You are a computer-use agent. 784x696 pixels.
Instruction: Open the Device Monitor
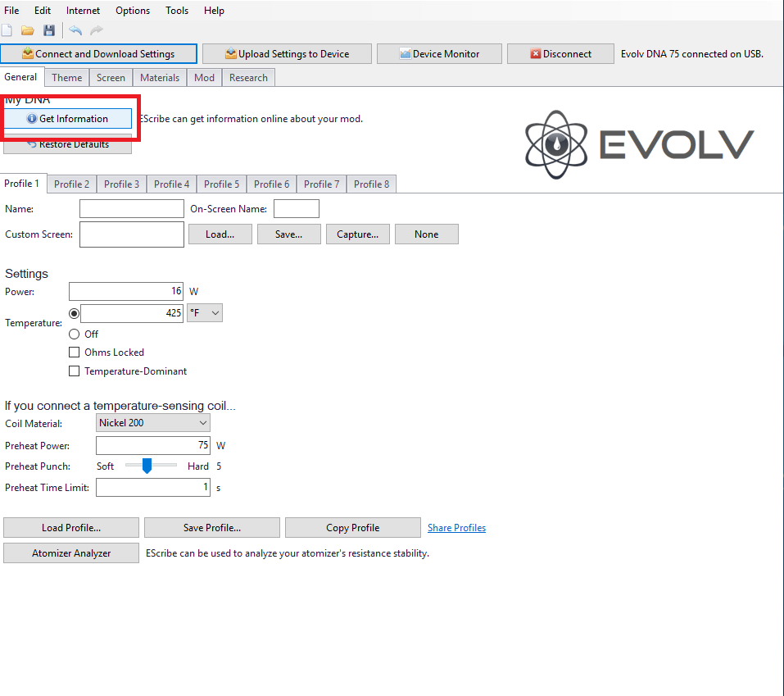coord(439,54)
